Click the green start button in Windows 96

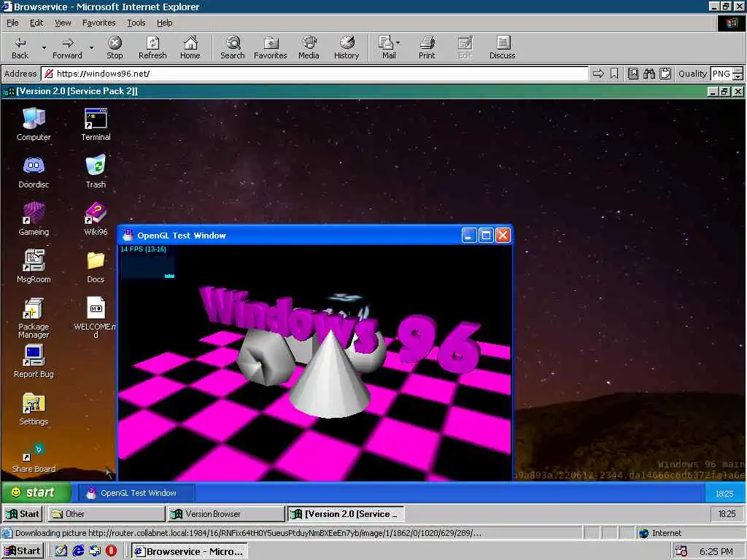point(36,492)
